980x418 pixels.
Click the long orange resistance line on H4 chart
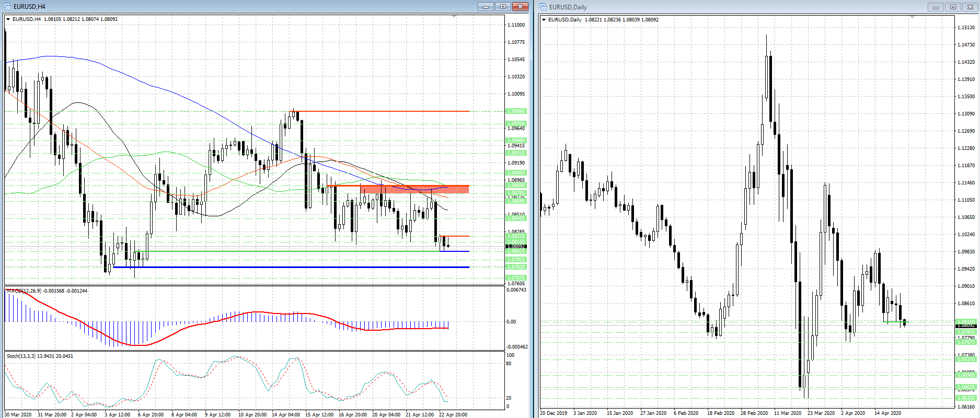pyautogui.click(x=379, y=111)
